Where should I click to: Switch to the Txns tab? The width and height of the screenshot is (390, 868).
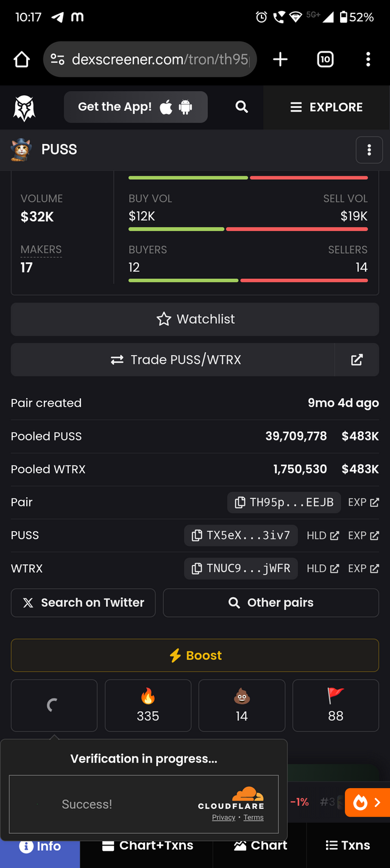click(x=348, y=845)
